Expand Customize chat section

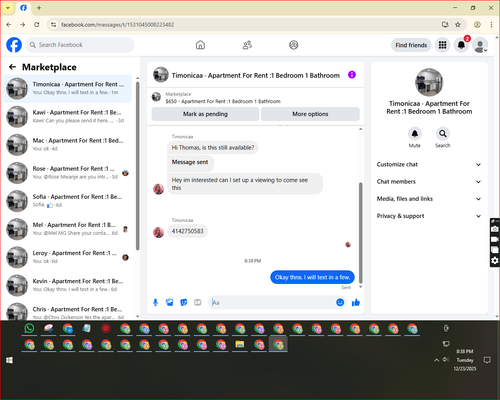(429, 164)
